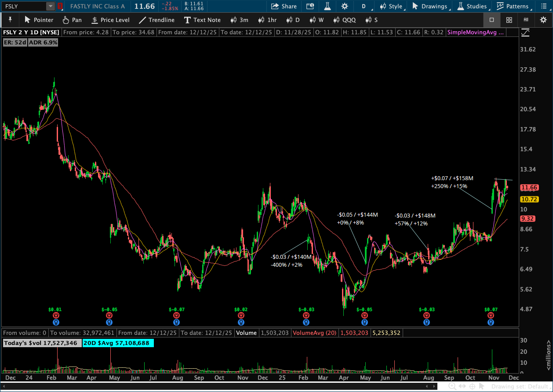Open the Style dropdown menu
The height and width of the screenshot is (392, 553).
click(x=391, y=6)
